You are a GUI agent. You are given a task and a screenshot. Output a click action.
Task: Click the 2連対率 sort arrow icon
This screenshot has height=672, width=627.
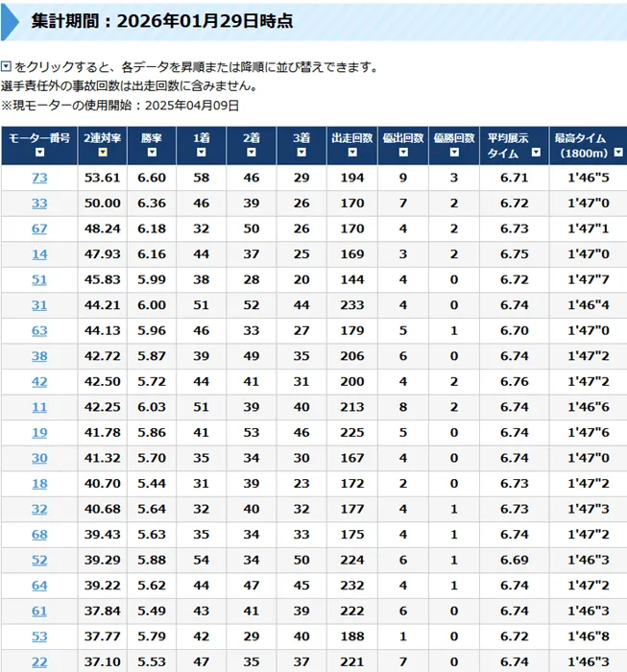(103, 153)
